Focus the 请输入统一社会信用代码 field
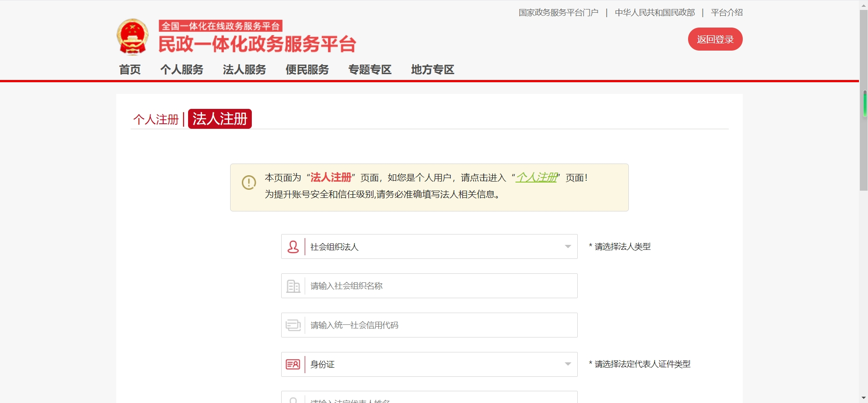This screenshot has height=403, width=868. click(441, 325)
